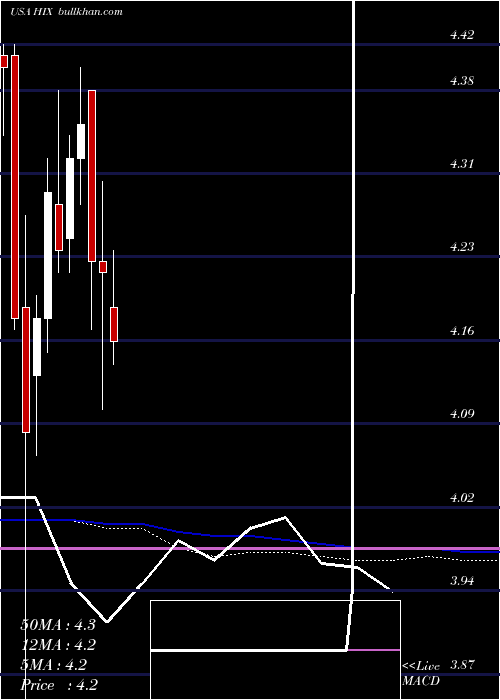The image size is (500, 700).
Task: Select the 4.38 price axis label
Action: pyautogui.click(x=462, y=81)
